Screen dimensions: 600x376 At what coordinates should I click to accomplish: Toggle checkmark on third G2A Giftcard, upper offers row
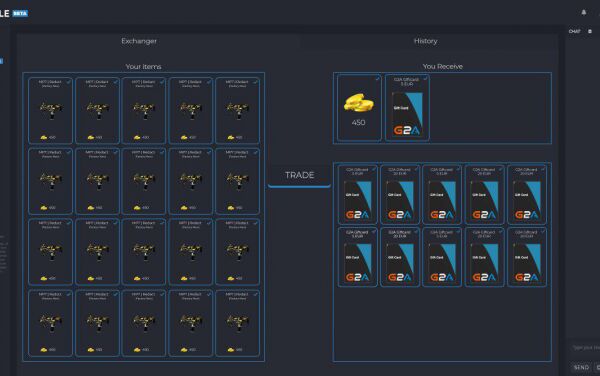click(458, 169)
